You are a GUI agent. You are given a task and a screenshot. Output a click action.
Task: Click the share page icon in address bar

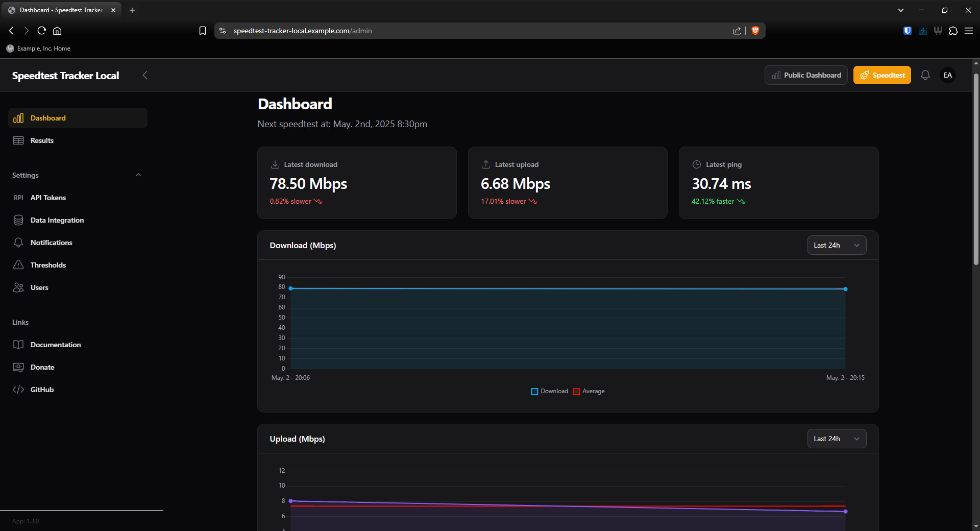coord(737,31)
